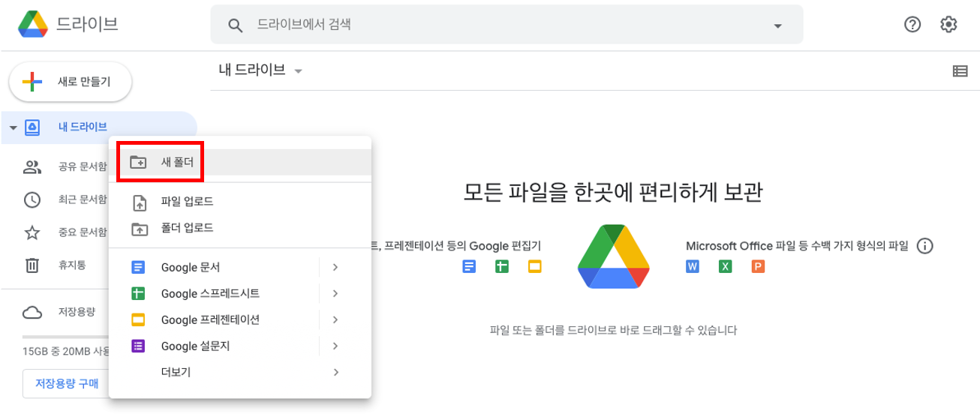Click the yellow Google 프레젠테이션 icon in menu
Viewport: 980px width, 420px height.
tap(138, 319)
